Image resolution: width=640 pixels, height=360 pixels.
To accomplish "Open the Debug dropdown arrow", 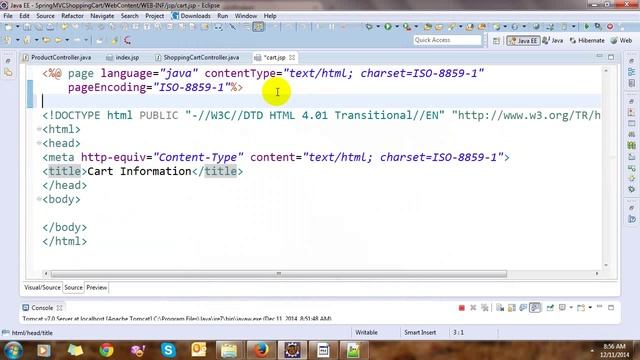I will coord(378,27).
